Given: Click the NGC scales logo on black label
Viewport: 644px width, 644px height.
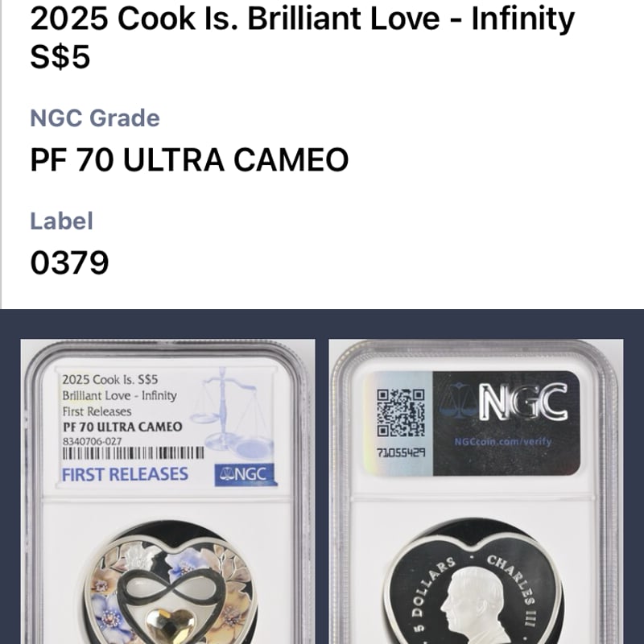Looking at the screenshot, I should [458, 401].
